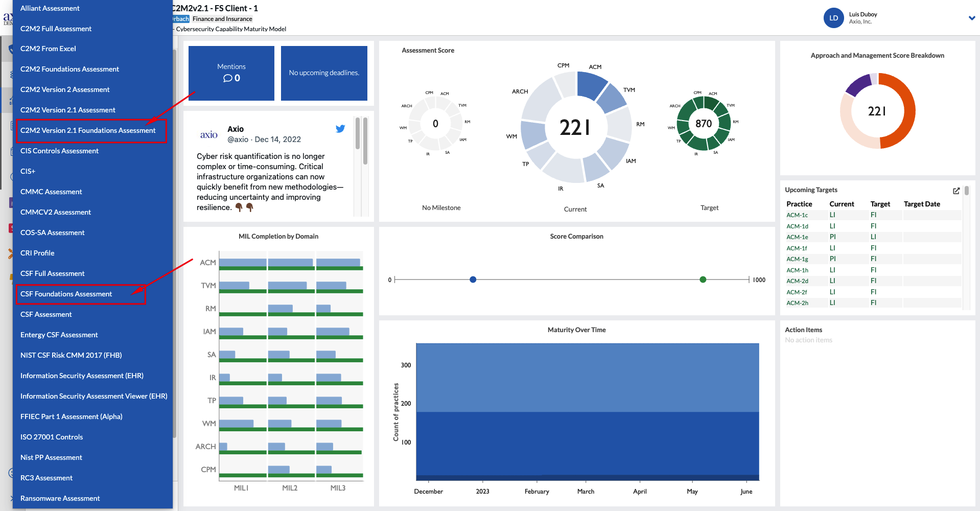This screenshot has width=980, height=511.
Task: Open C2M2 Version 2.1 Assessment
Action: click(x=68, y=110)
